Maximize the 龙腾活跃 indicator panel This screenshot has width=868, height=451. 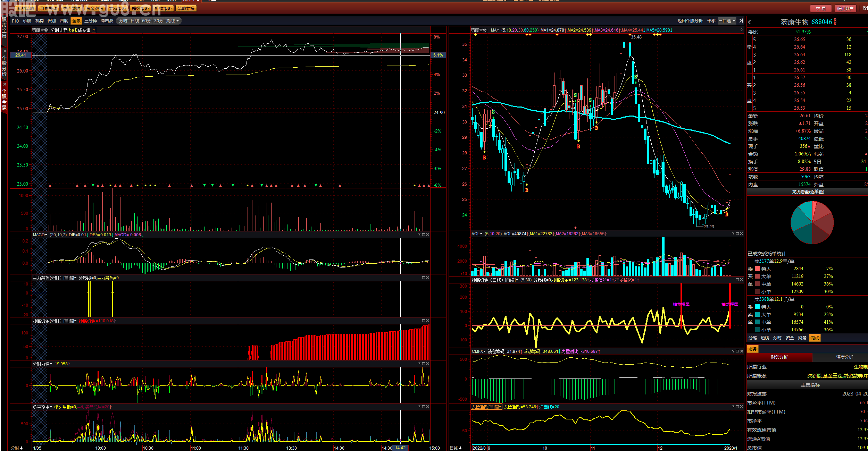(737, 407)
